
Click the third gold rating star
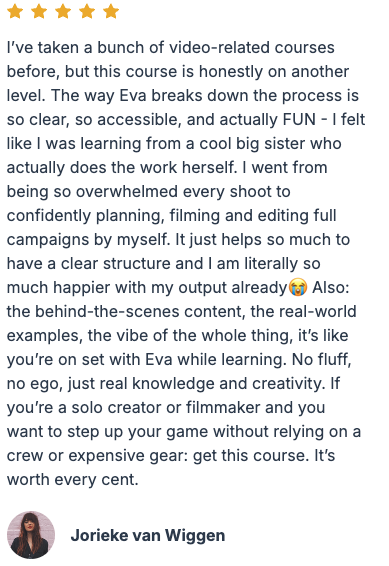pyautogui.click(x=63, y=11)
